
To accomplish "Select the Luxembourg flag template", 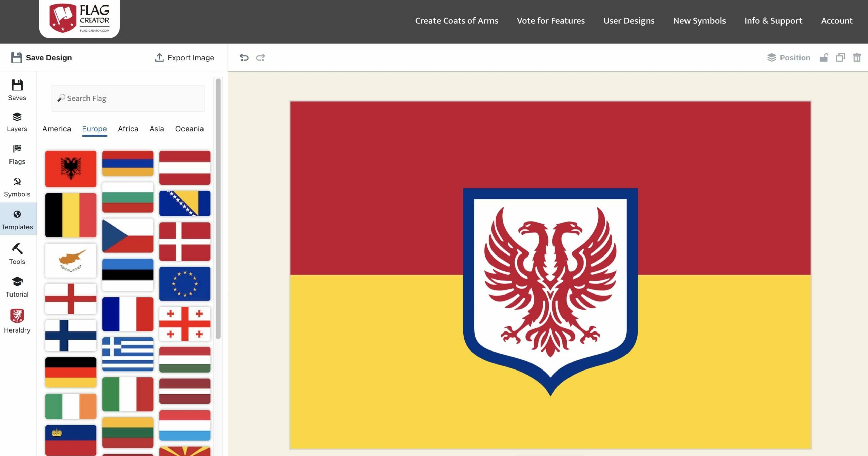I will [x=185, y=425].
